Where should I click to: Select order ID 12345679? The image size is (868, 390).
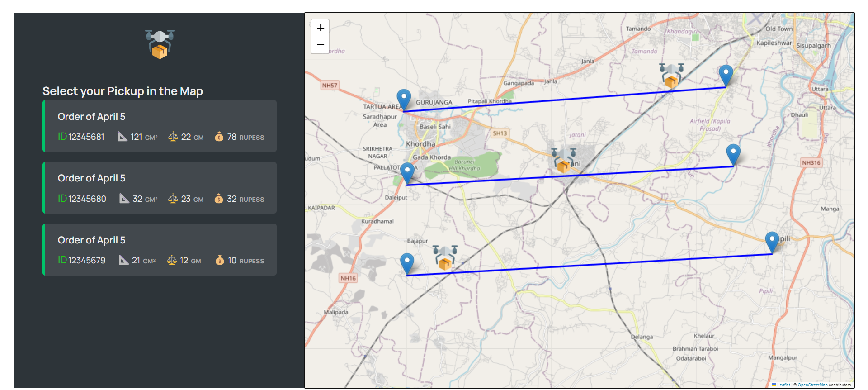click(x=81, y=260)
